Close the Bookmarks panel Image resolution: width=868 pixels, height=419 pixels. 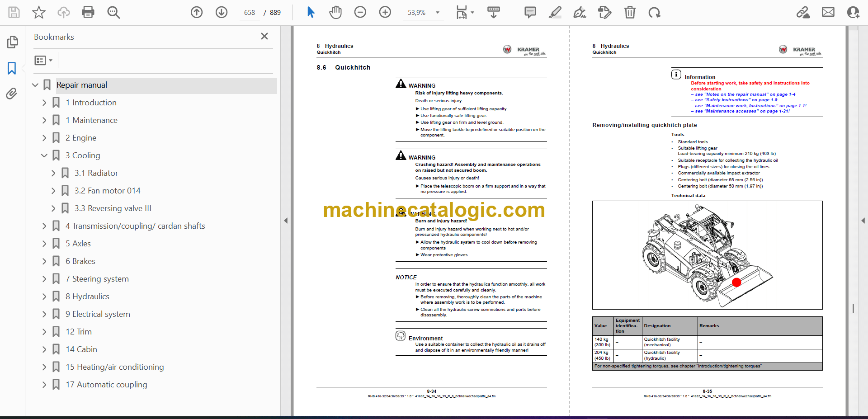click(264, 36)
